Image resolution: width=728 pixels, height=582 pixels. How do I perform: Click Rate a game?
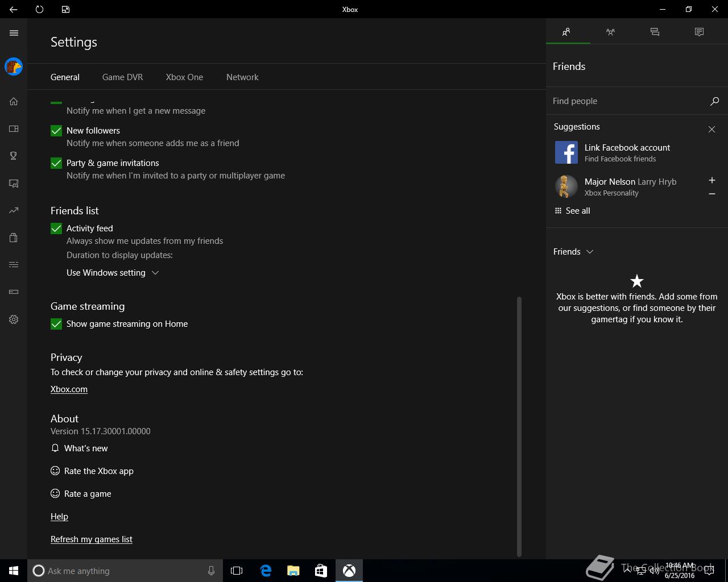click(81, 494)
